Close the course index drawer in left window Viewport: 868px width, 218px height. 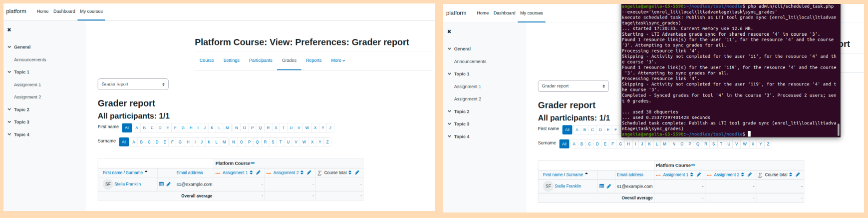click(x=9, y=30)
